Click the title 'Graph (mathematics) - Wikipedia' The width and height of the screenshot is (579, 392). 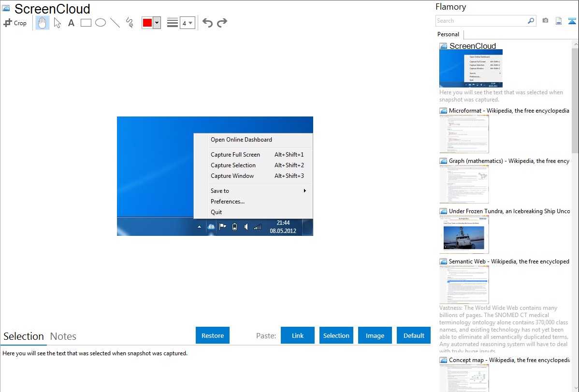tap(509, 161)
